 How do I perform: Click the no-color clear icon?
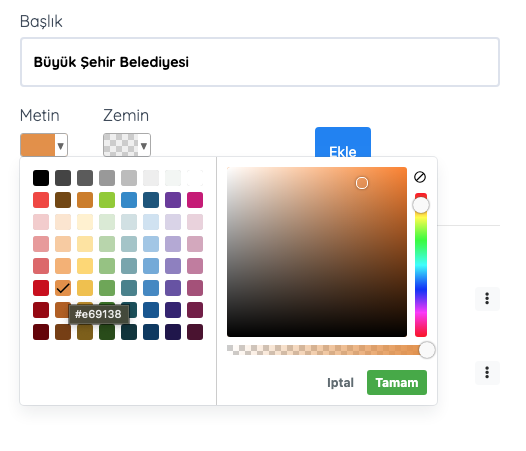[x=420, y=177]
